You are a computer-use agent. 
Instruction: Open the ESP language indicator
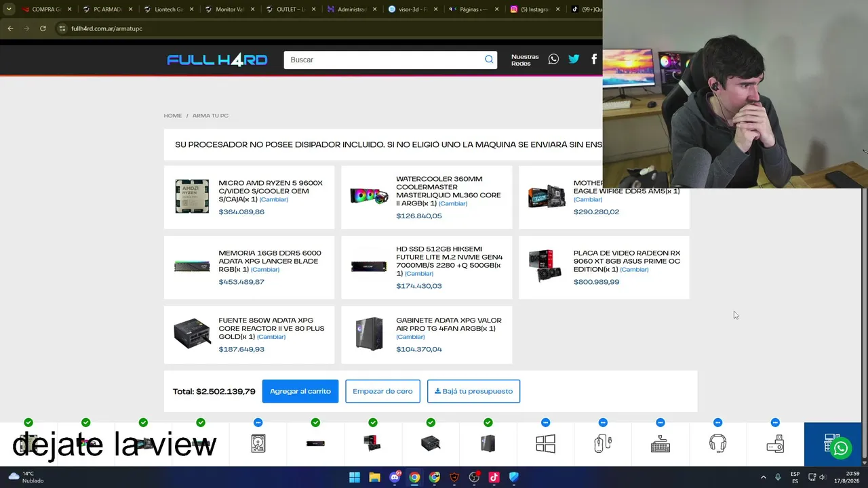pyautogui.click(x=795, y=477)
